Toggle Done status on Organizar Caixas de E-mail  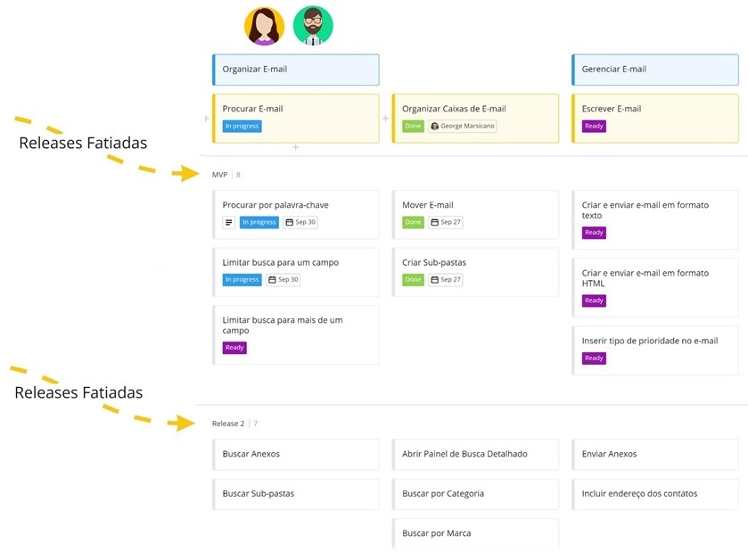(x=413, y=126)
